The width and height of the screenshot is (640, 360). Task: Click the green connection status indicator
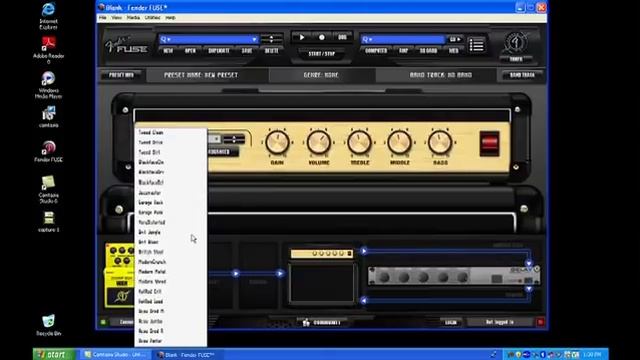coord(103,322)
